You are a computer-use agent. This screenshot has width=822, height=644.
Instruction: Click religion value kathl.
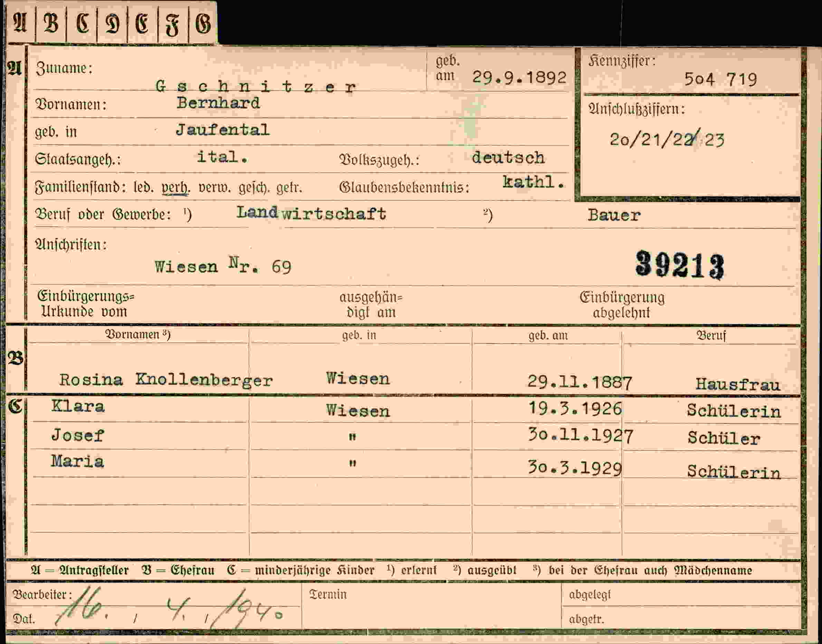(533, 182)
